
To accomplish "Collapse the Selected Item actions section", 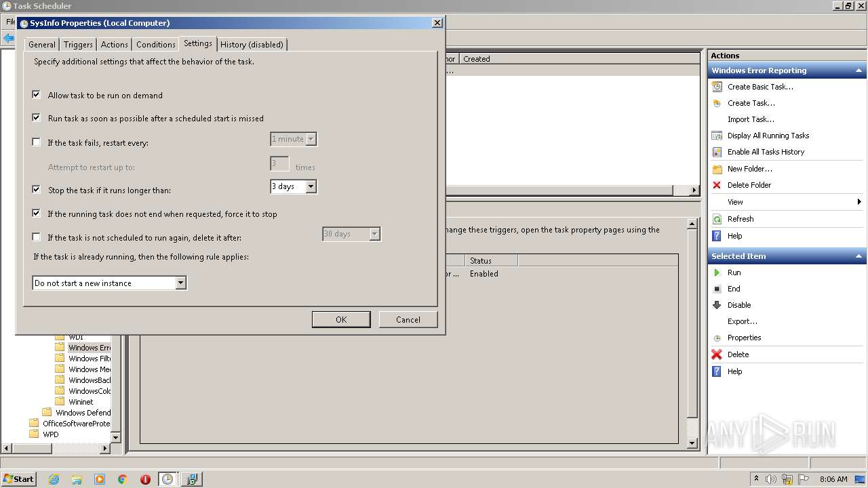I will pyautogui.click(x=859, y=256).
